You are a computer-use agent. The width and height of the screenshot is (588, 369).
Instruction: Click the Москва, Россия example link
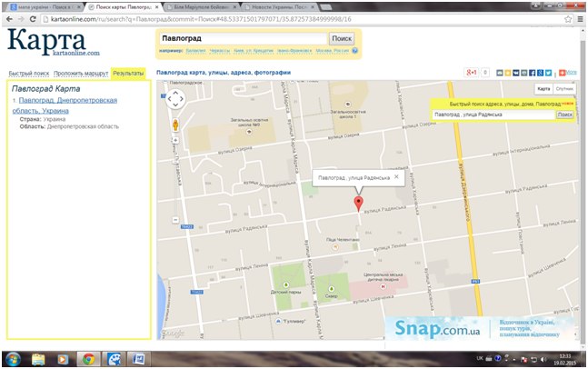coord(333,51)
